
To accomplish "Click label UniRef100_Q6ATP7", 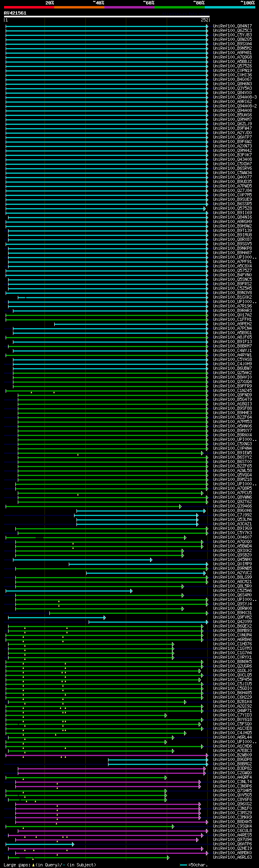I will [x=232, y=137].
